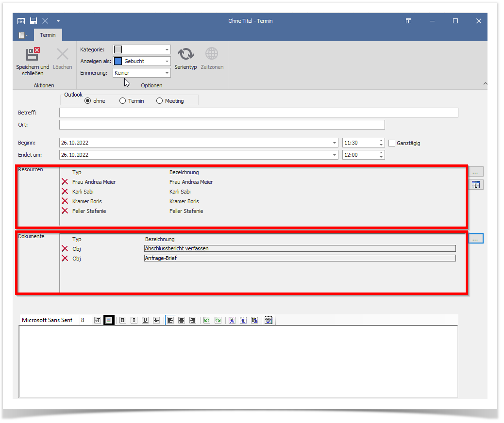
Task: Click the paste clipboard icon
Action: pos(254,320)
